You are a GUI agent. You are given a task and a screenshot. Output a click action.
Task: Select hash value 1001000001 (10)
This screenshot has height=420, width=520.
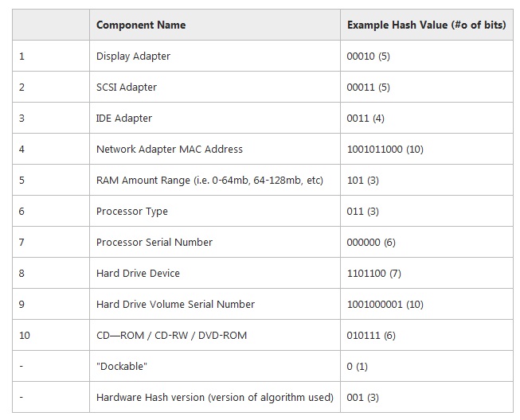coord(385,304)
